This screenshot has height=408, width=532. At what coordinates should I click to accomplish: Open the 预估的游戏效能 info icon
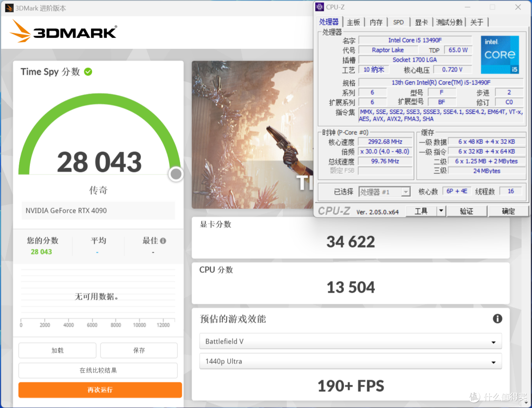pyautogui.click(x=498, y=319)
